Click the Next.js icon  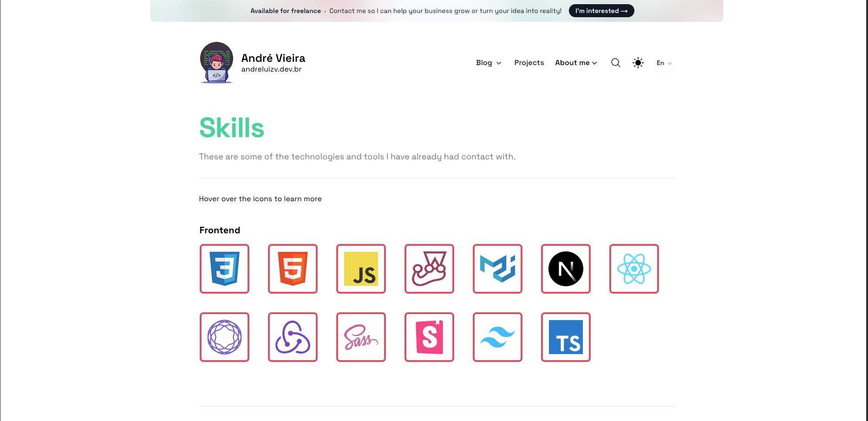(x=566, y=269)
